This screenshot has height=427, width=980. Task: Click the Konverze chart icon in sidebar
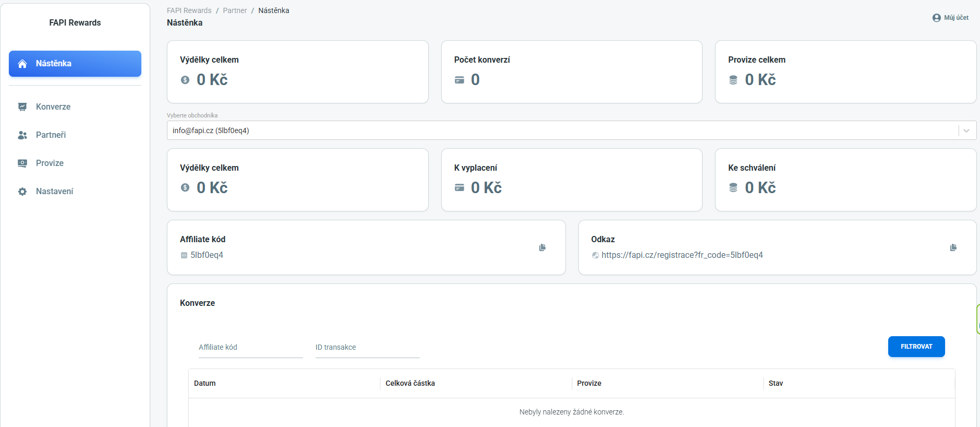[22, 106]
